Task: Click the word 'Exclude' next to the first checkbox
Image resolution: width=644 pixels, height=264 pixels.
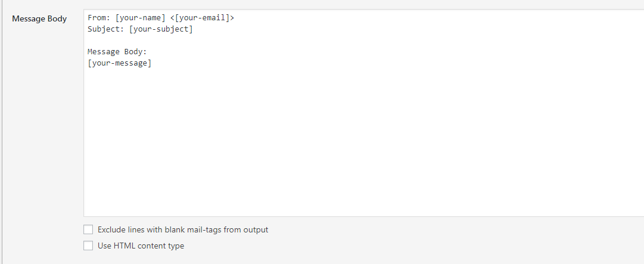Action: [x=111, y=229]
